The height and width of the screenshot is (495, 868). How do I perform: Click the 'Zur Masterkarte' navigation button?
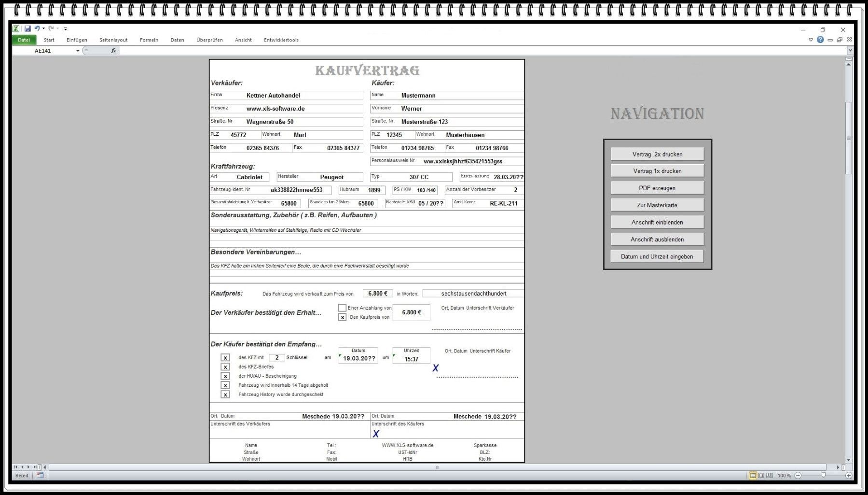(657, 205)
